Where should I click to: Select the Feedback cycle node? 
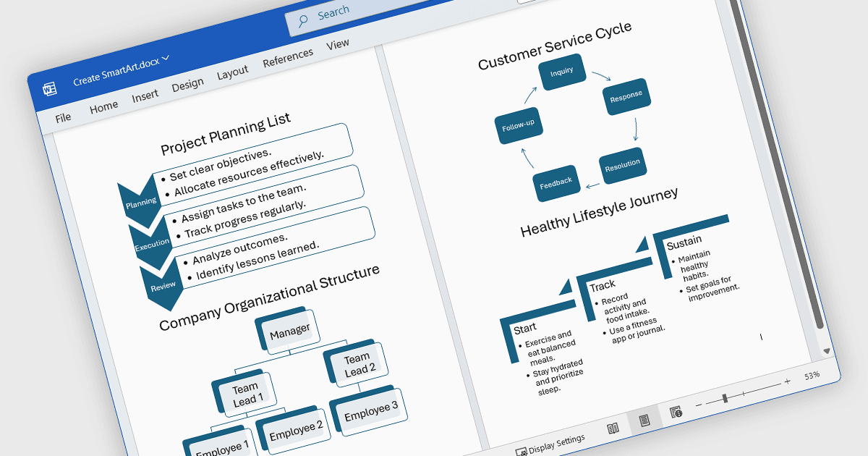[x=557, y=182]
